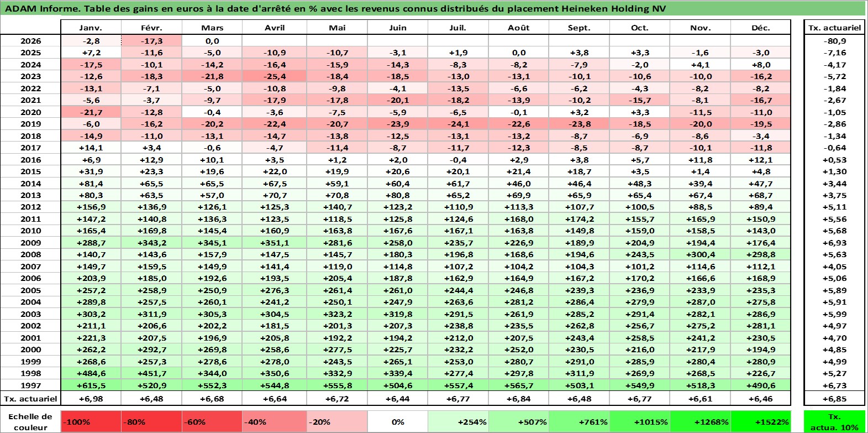Viewport: 868px width, 433px height.
Task: Click the ADAM Informe title bar text
Action: pos(335,8)
